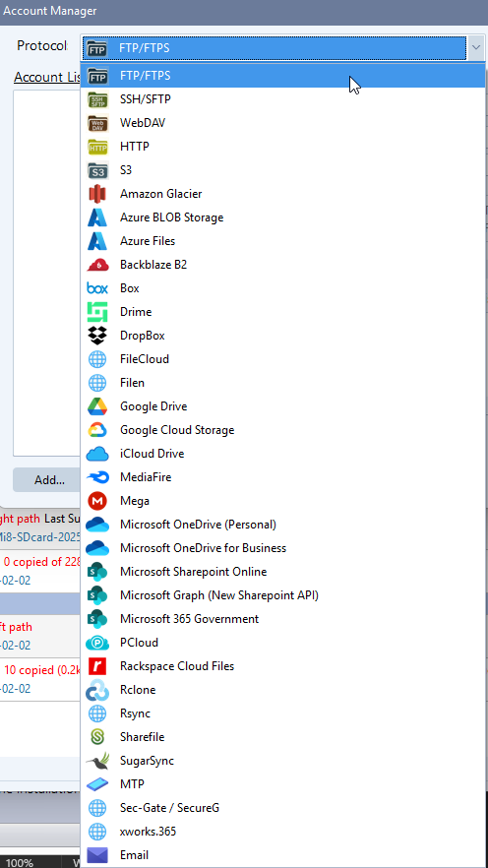
Task: Click the Sharefile green icon
Action: click(x=97, y=737)
